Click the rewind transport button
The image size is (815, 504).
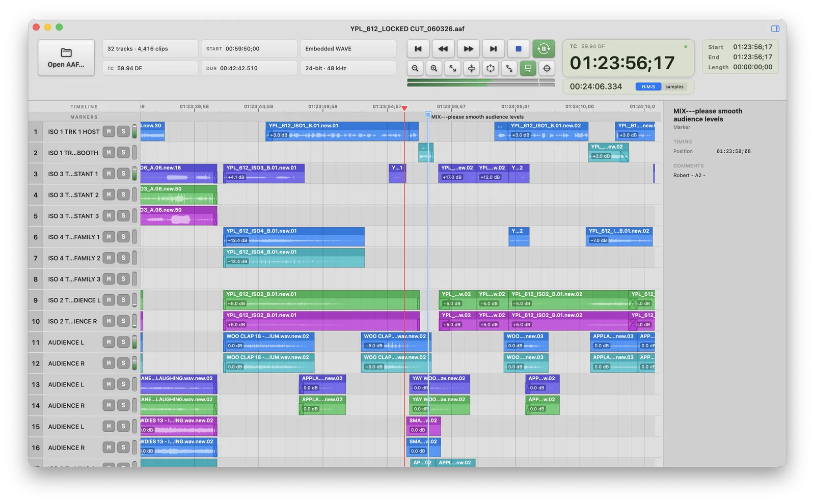coord(443,49)
